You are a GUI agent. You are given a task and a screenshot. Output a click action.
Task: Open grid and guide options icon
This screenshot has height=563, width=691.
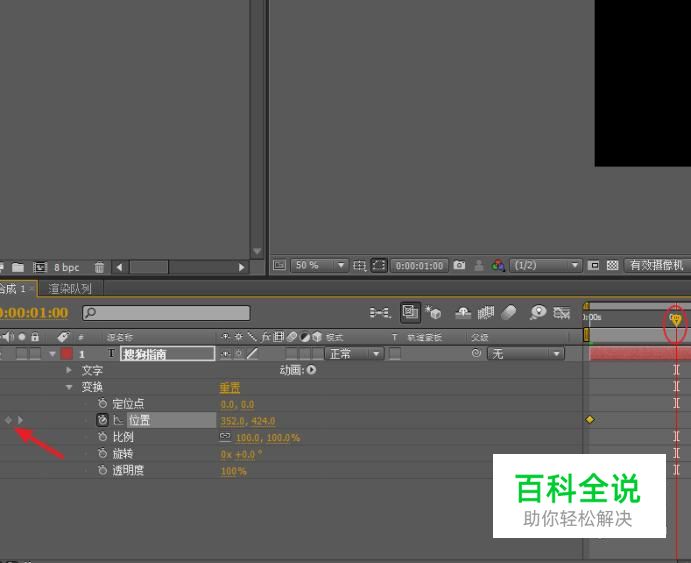pyautogui.click(x=360, y=266)
